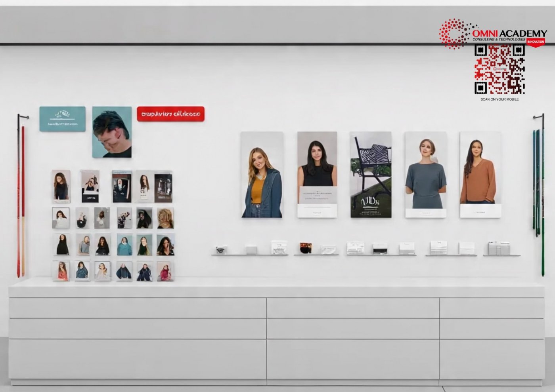Click the dark mug on the wall shelf
Viewport: 555px width, 392px height.
tap(305, 248)
